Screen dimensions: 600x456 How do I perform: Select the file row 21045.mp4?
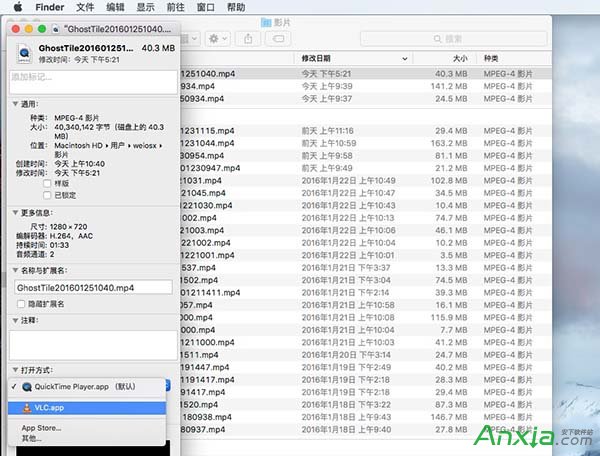coord(366,193)
